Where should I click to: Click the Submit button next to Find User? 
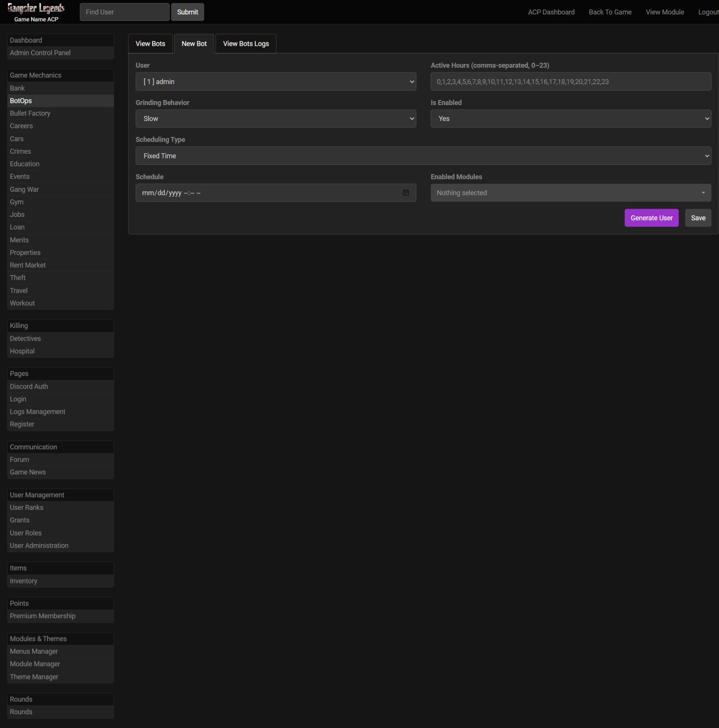click(x=187, y=12)
